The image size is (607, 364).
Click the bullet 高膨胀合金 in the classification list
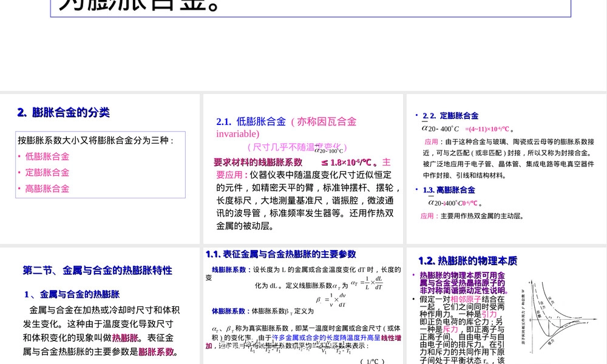pos(47,189)
